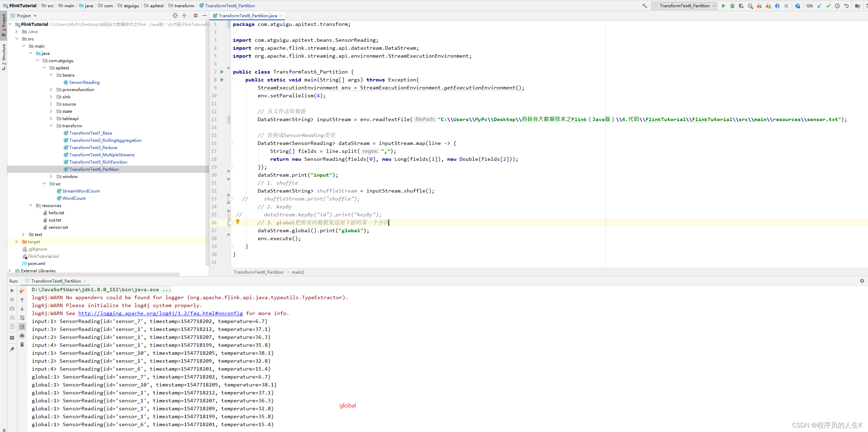The width and height of the screenshot is (868, 432).
Task: Click Git rollback undo arrow icon
Action: point(846,6)
